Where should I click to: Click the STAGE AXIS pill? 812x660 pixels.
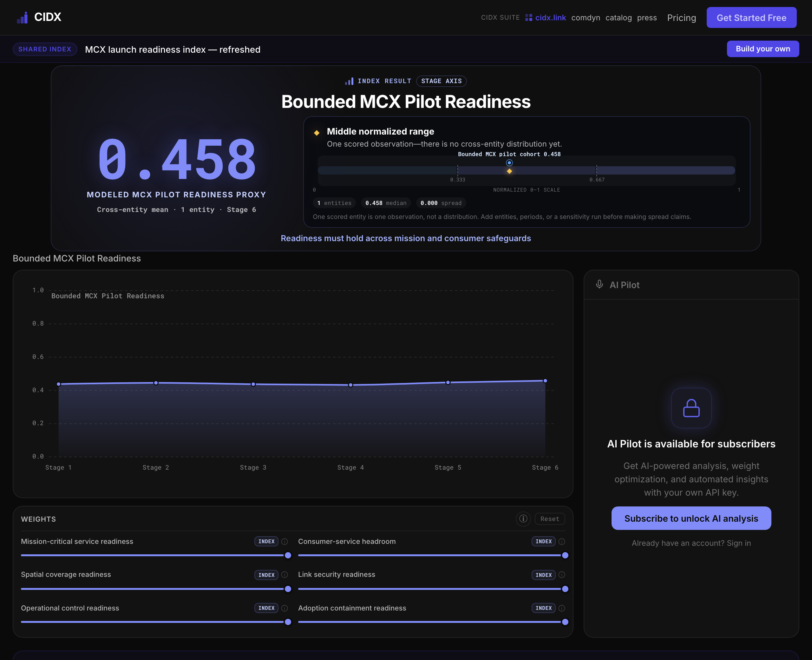point(441,81)
